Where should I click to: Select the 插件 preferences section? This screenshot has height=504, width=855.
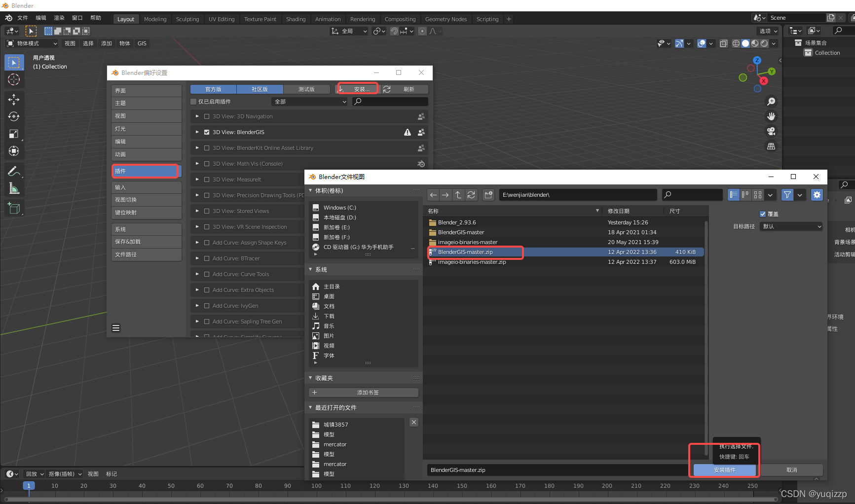tap(146, 171)
